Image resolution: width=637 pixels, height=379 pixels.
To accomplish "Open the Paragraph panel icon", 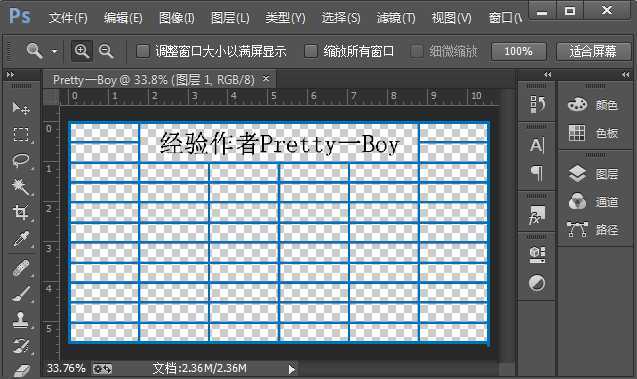I will (x=537, y=173).
